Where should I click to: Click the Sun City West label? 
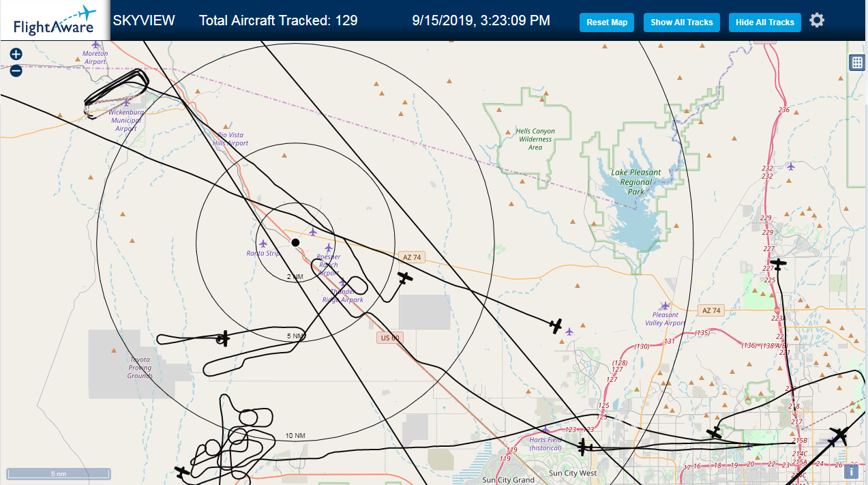tap(573, 473)
